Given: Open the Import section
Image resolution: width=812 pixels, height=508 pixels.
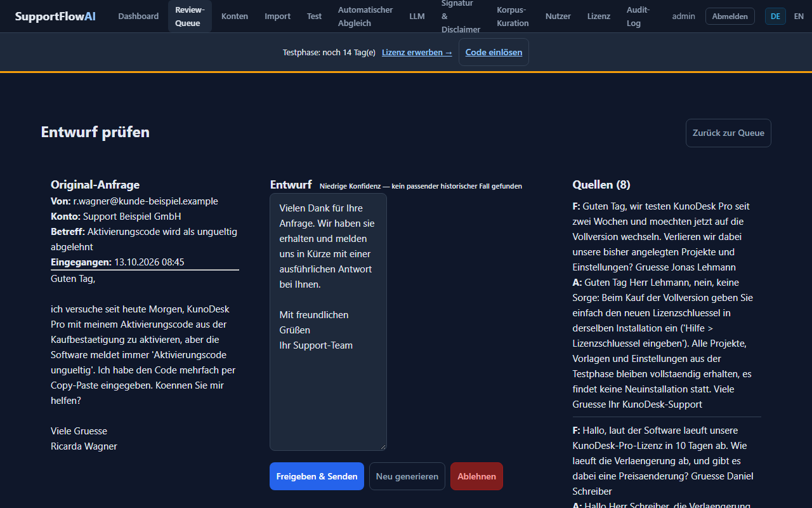Looking at the screenshot, I should [277, 17].
